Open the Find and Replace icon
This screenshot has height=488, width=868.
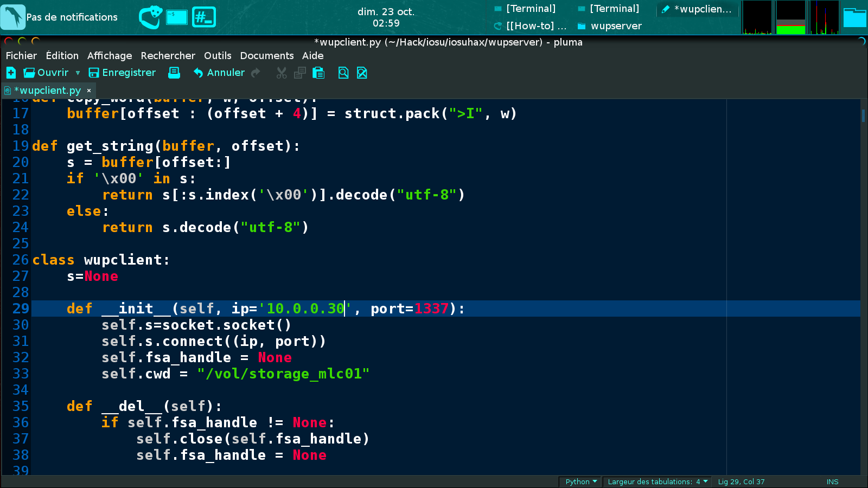click(362, 73)
